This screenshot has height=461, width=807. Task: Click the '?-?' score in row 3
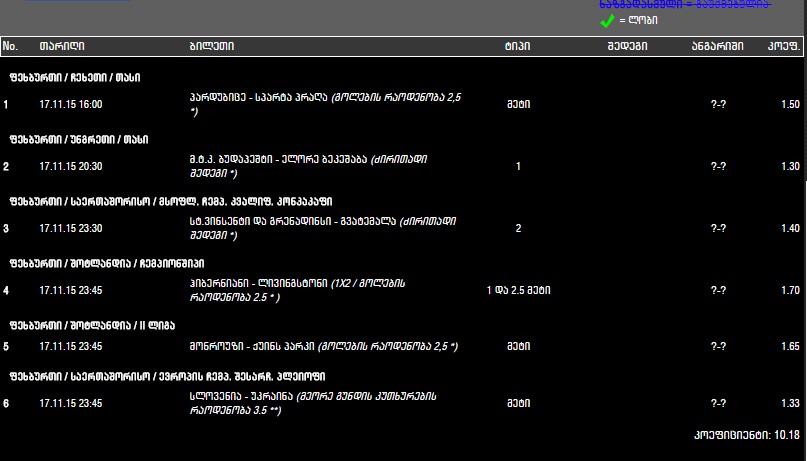718,228
